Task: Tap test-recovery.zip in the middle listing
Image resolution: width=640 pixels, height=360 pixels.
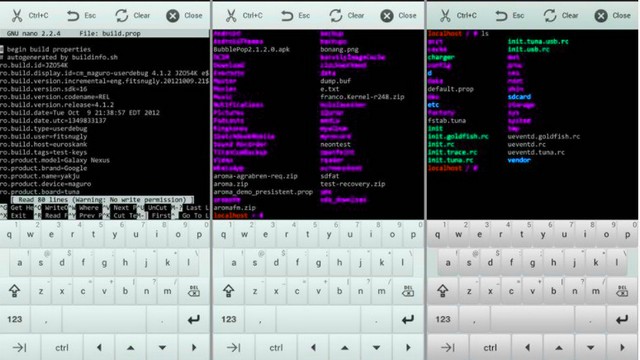Action: 353,184
